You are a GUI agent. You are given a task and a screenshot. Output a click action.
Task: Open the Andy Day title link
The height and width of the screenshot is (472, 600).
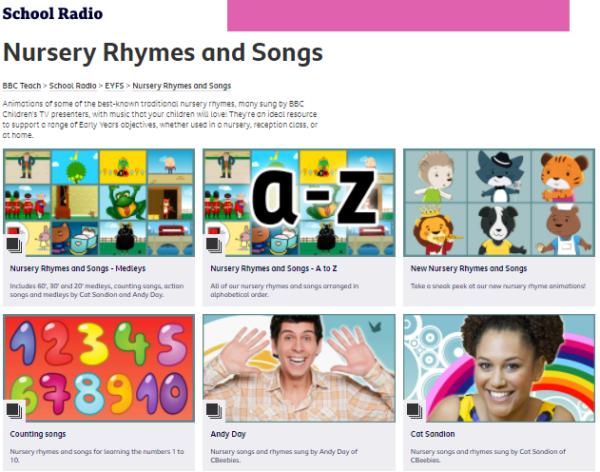(x=228, y=434)
